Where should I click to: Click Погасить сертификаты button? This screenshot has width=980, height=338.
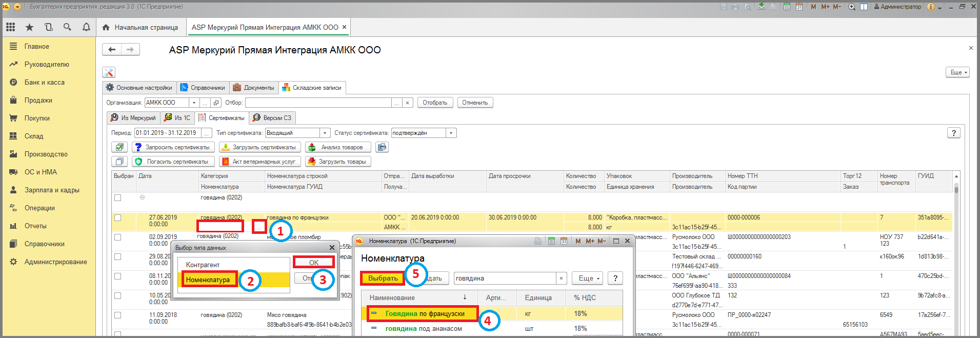click(173, 162)
